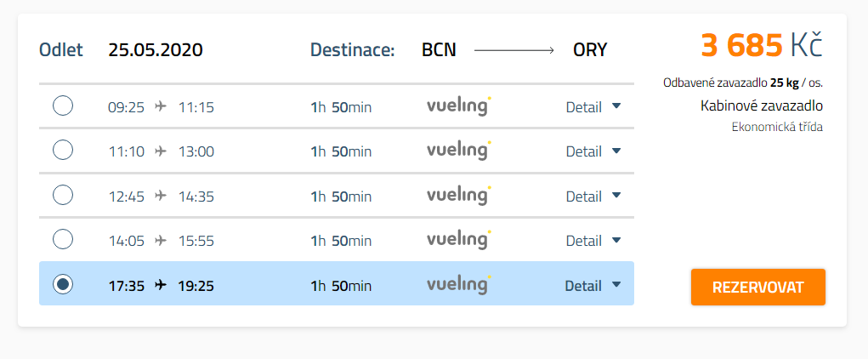
Task: Click the airplane icon in 09:25 flight row
Action: [161, 106]
